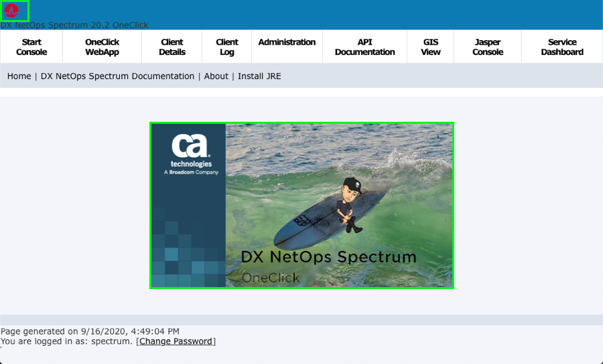Switch to GIS View

(430, 47)
